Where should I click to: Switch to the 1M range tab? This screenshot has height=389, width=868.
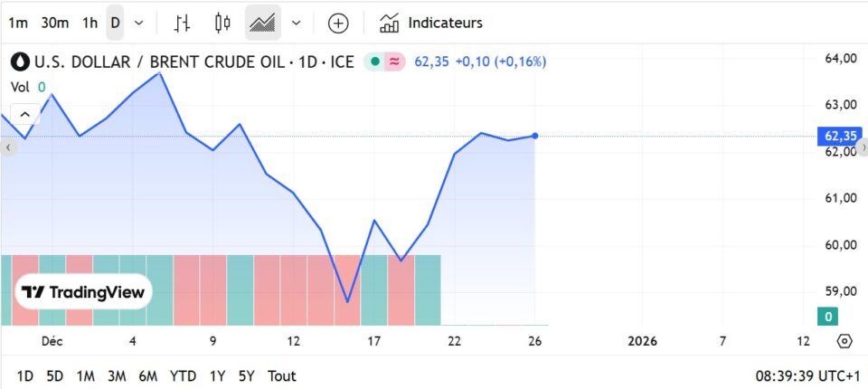85,375
